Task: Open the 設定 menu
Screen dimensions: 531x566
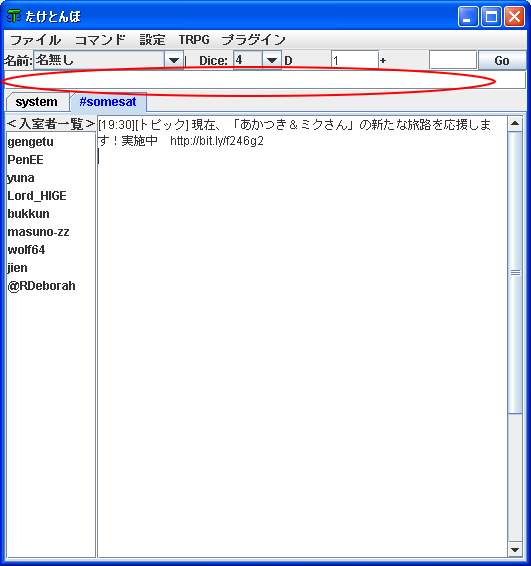Action: (152, 40)
